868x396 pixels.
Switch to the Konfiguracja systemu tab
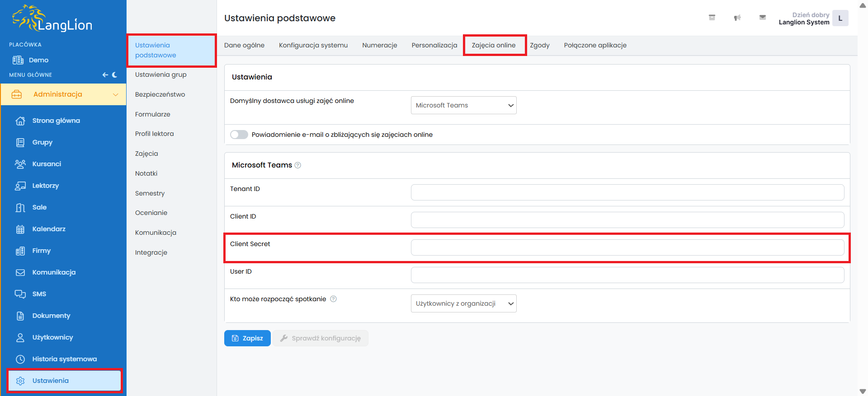click(313, 45)
